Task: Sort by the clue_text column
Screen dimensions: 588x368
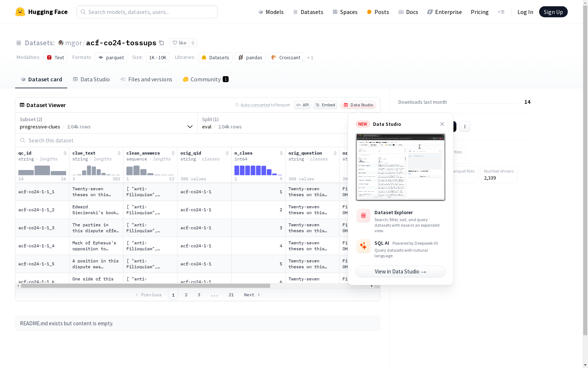Action: [x=119, y=153]
